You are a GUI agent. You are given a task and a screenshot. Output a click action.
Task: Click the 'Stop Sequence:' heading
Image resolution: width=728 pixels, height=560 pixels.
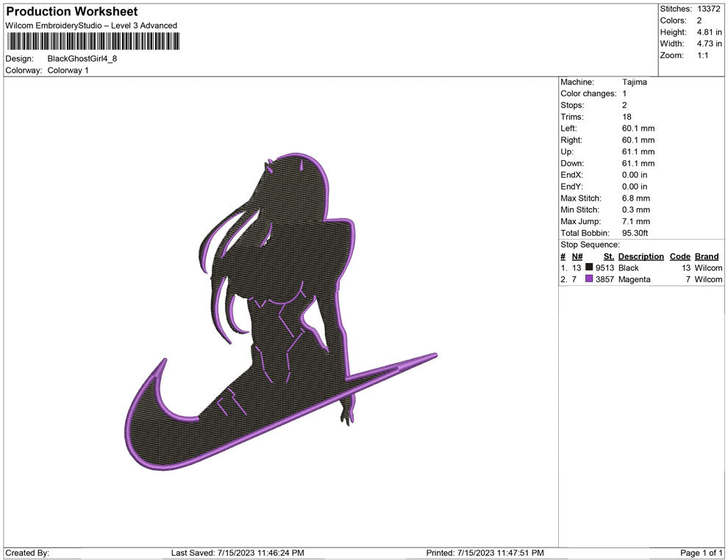click(590, 245)
